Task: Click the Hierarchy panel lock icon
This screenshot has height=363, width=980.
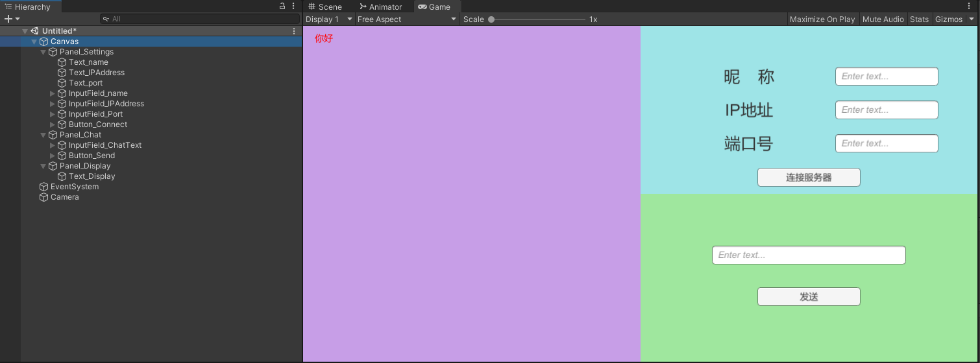Action: click(282, 6)
